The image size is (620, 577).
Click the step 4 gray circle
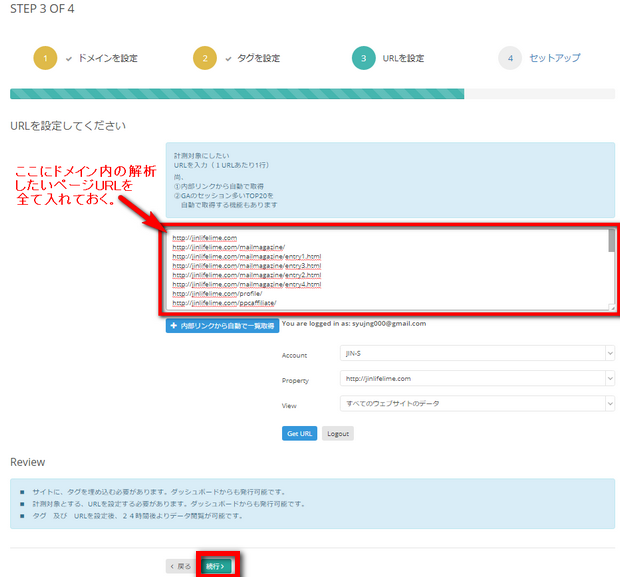[510, 58]
